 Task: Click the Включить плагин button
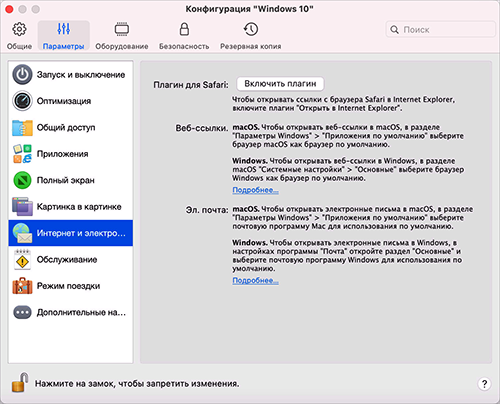click(x=280, y=84)
